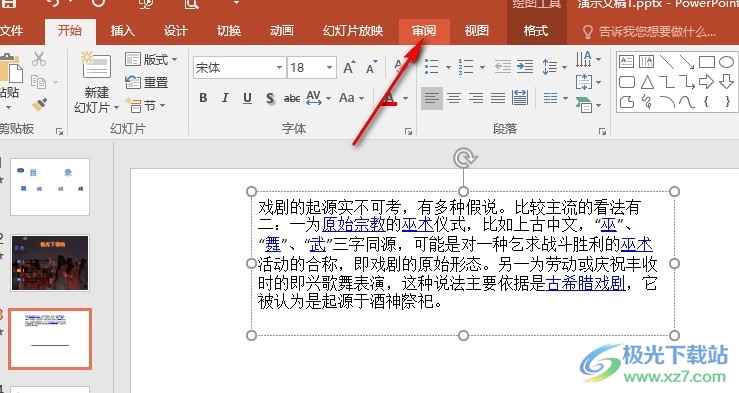Image resolution: width=739 pixels, height=393 pixels.
Task: Click the distributed alignment icon
Action: click(x=520, y=98)
